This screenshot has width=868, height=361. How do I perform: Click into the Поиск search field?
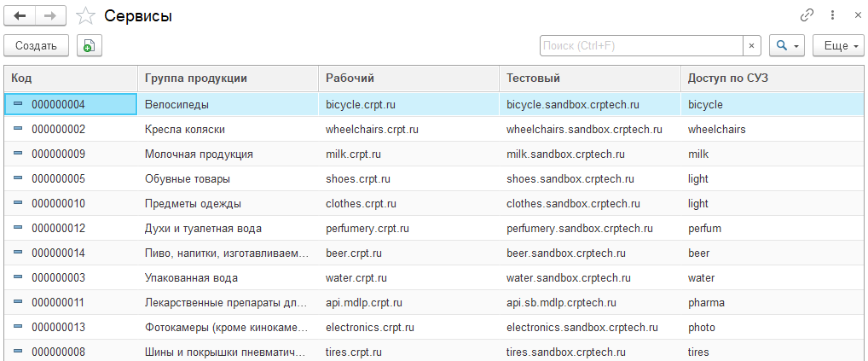[x=639, y=45]
